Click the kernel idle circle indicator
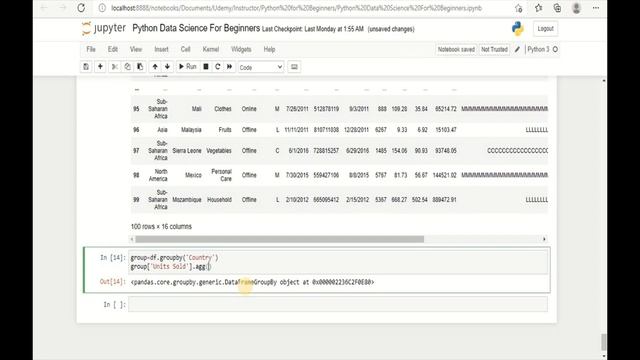The height and width of the screenshot is (360, 640). click(x=555, y=49)
